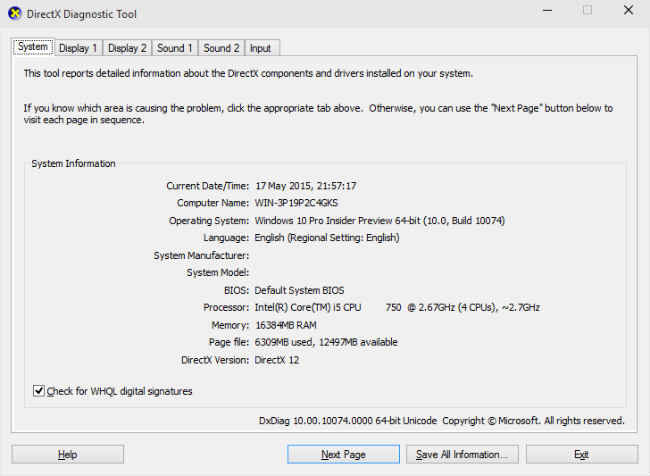Click memory value 16384MB RAM
This screenshot has height=476, width=650.
coord(286,325)
